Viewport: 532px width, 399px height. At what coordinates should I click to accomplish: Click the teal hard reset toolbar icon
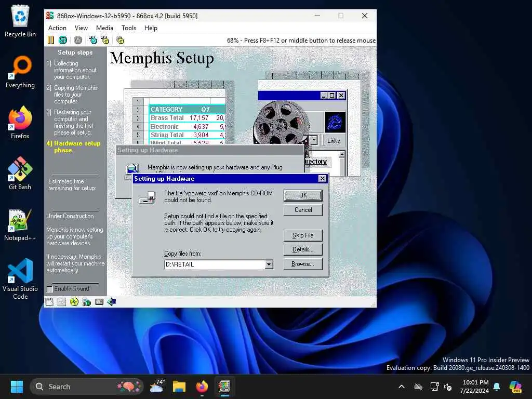coord(63,40)
